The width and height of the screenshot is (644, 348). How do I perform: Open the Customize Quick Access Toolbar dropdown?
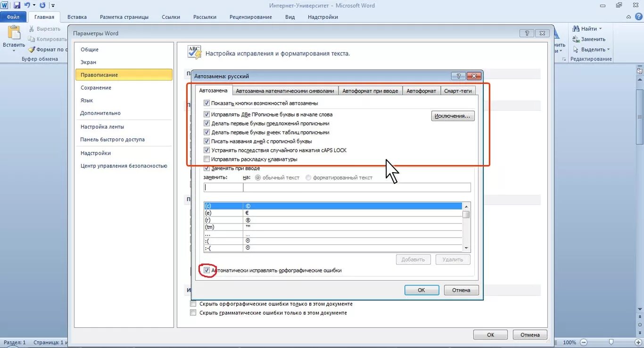(53, 6)
